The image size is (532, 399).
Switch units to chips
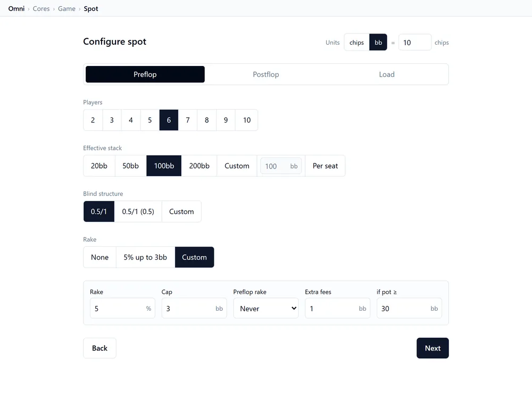pyautogui.click(x=356, y=43)
